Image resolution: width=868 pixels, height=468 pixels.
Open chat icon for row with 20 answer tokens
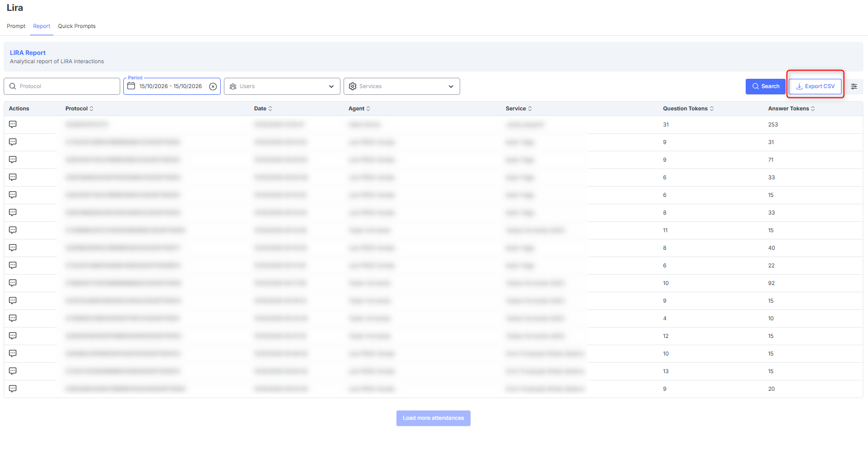click(x=13, y=389)
